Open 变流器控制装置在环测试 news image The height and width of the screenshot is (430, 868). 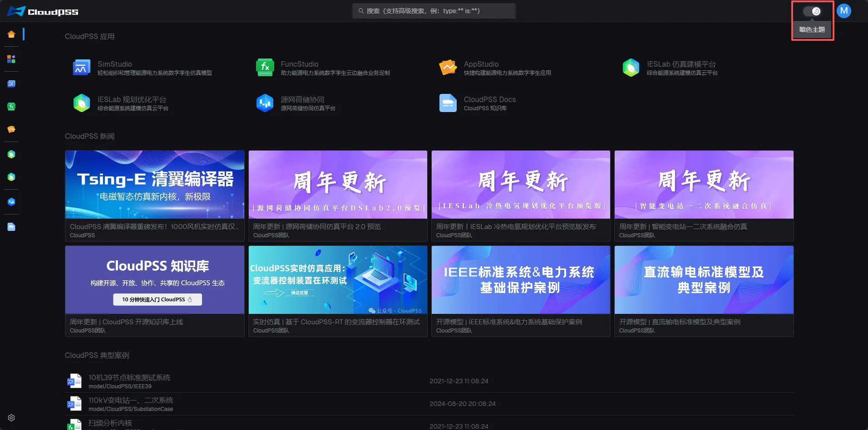coord(338,280)
